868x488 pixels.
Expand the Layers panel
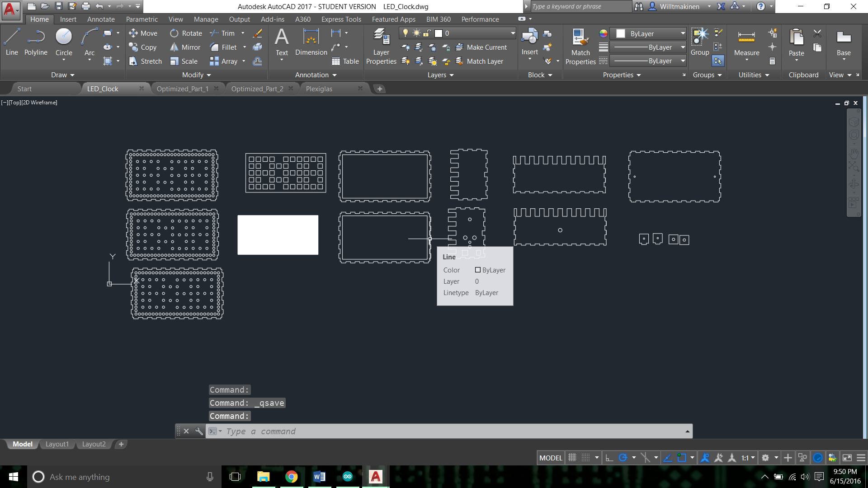point(441,75)
